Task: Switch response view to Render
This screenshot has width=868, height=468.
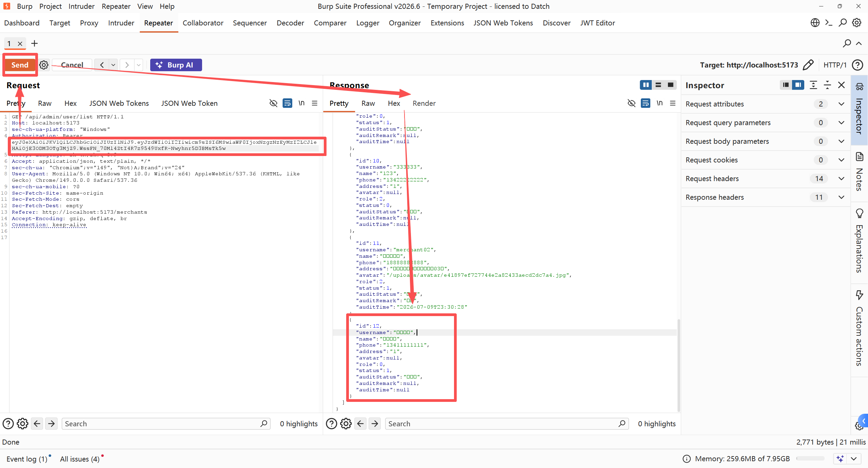Action: (424, 103)
